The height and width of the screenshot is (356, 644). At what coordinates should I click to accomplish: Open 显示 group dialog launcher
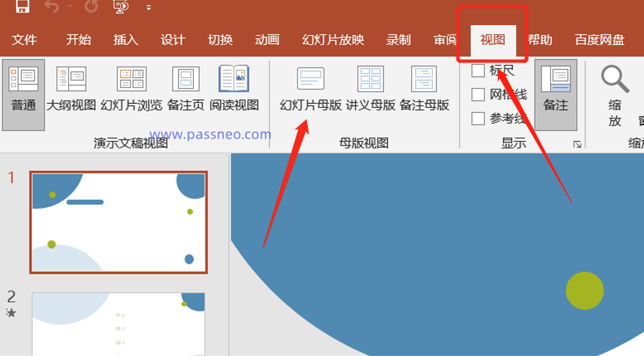(x=577, y=144)
